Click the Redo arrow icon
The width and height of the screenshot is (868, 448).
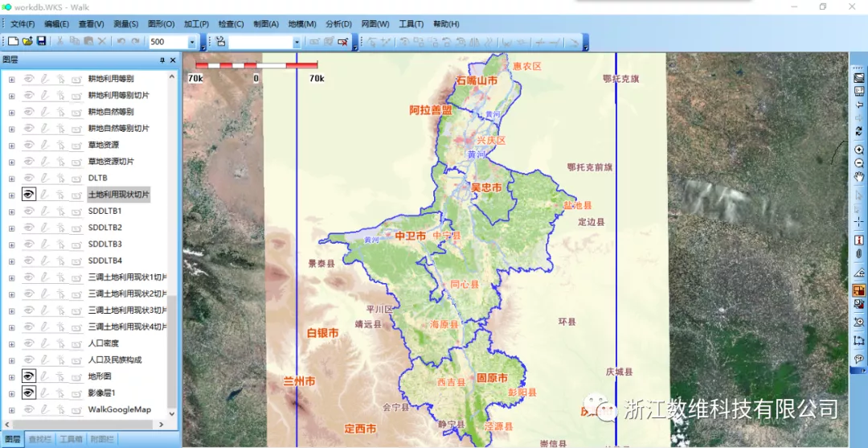pos(135,42)
